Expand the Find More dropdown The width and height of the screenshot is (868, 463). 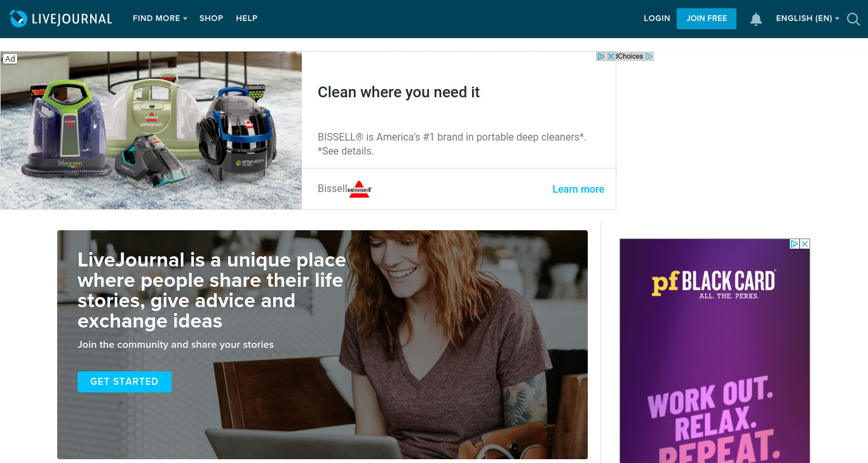click(159, 18)
